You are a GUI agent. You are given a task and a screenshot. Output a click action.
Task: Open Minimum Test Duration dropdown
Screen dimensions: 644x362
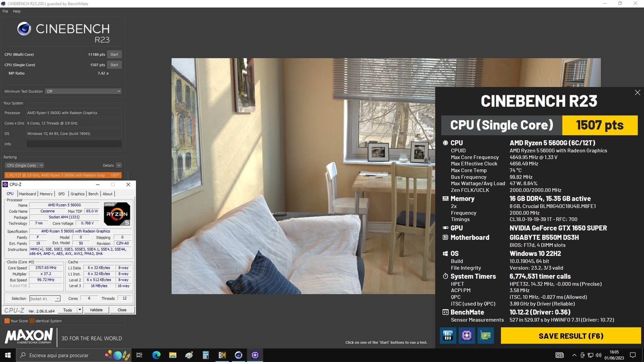click(x=83, y=91)
